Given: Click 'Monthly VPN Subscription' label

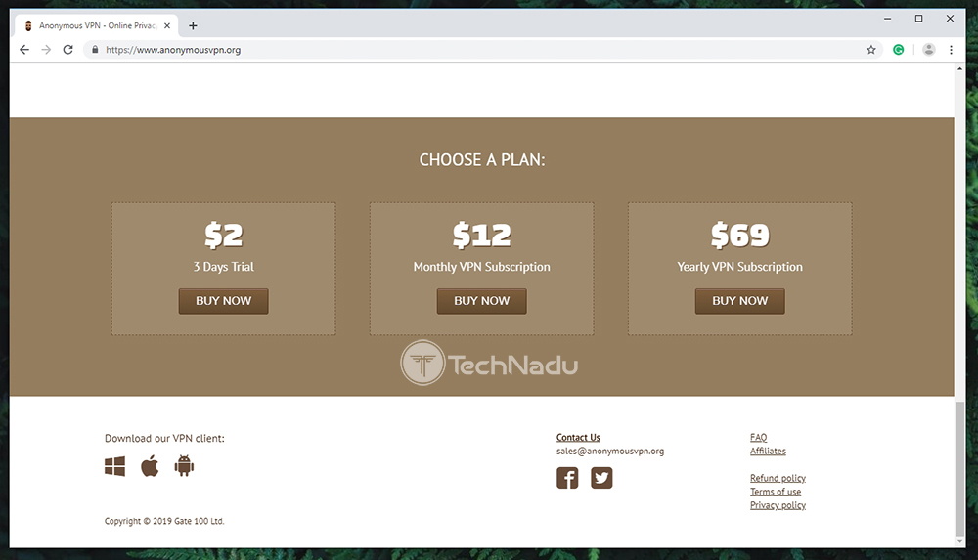Looking at the screenshot, I should coord(481,267).
